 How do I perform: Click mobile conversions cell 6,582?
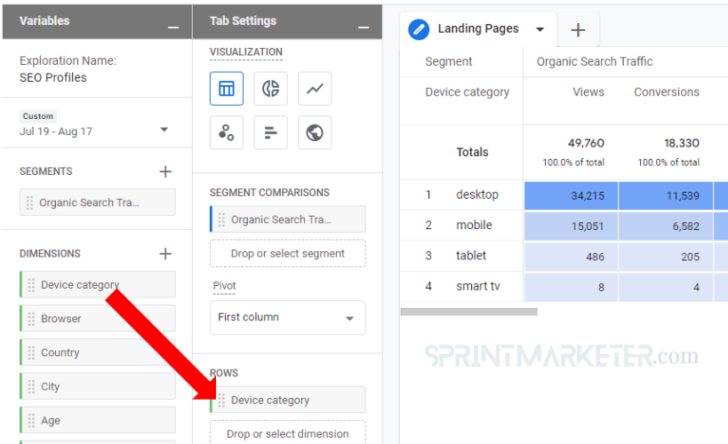666,226
